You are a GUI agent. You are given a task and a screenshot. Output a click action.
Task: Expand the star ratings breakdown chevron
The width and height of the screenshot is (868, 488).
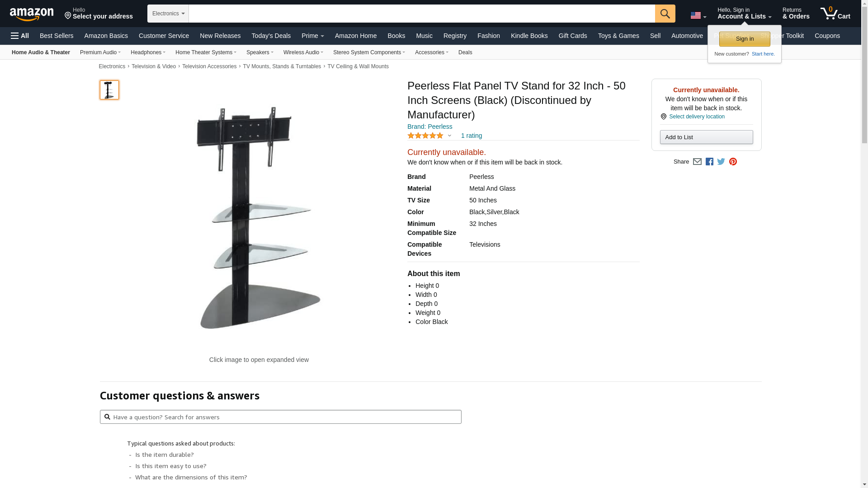pyautogui.click(x=449, y=136)
